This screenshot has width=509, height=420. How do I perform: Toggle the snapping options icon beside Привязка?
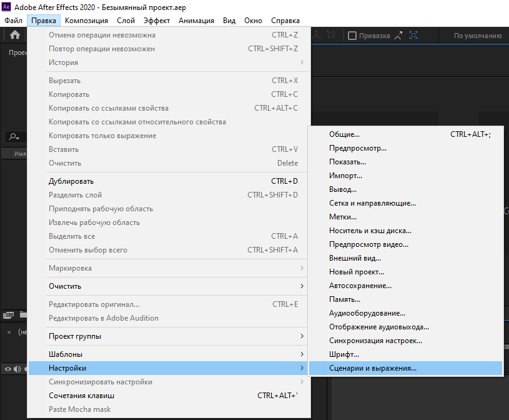click(x=398, y=36)
